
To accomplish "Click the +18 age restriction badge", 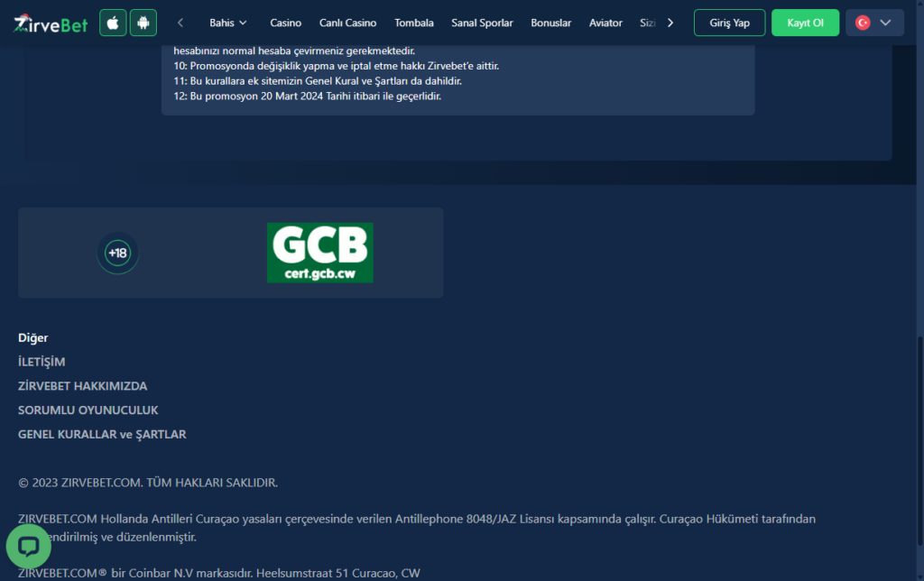I will 118,253.
